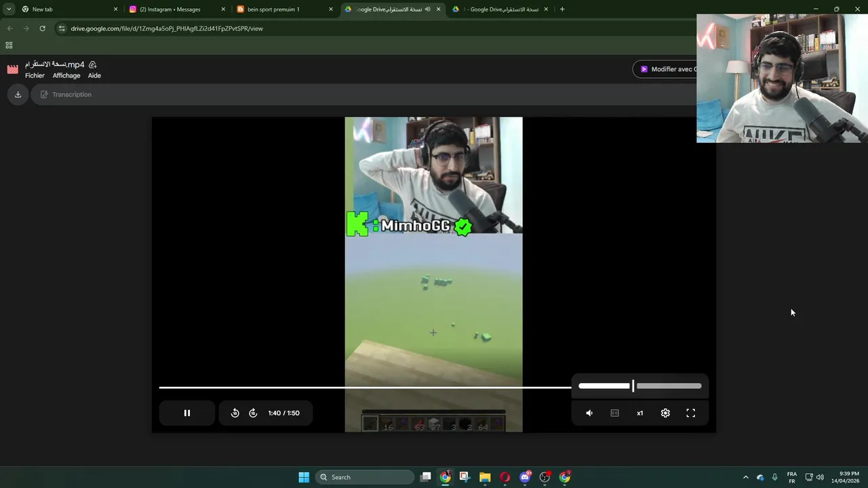
Task: Go forward in browser history
Action: coord(26,28)
